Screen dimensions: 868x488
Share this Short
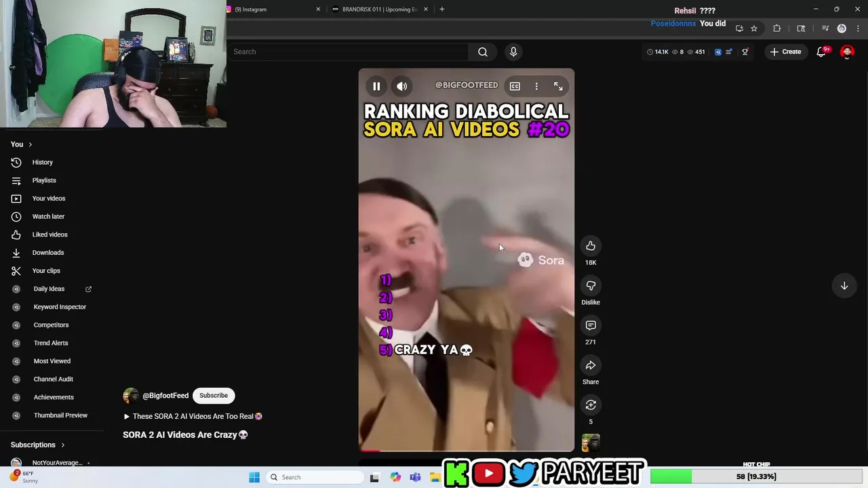pyautogui.click(x=591, y=365)
